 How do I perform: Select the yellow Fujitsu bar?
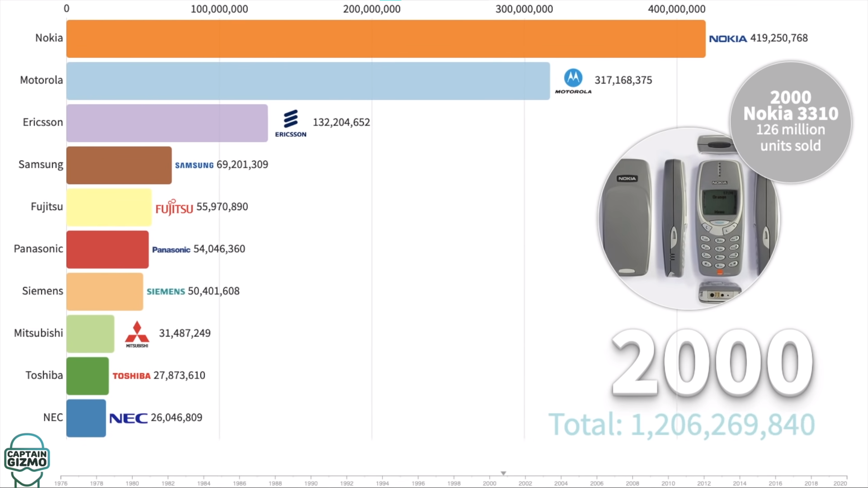(x=109, y=207)
